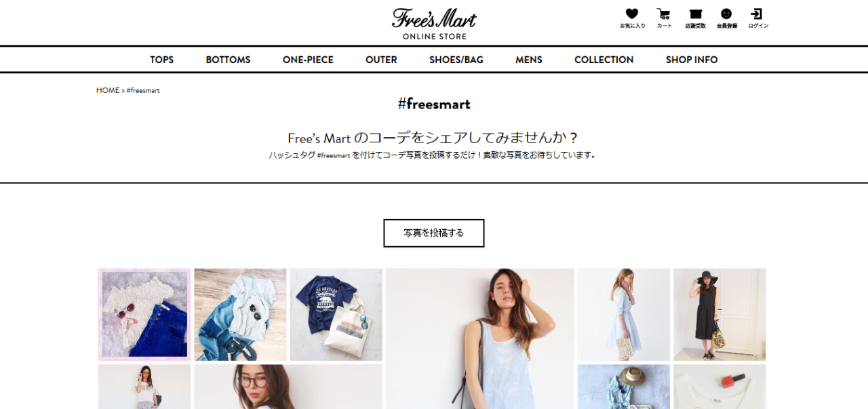Open the TOPS category menu
868x409 pixels.
click(x=162, y=60)
